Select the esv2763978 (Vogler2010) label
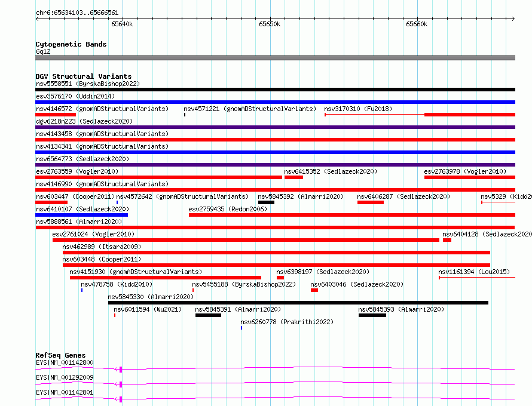The width and height of the screenshot is (532, 406). (x=465, y=171)
